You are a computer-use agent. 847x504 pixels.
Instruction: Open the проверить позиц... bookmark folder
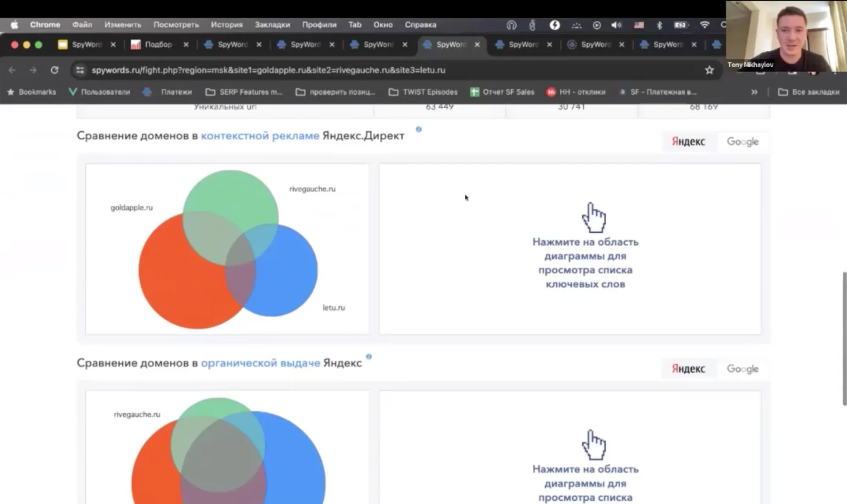[x=336, y=92]
